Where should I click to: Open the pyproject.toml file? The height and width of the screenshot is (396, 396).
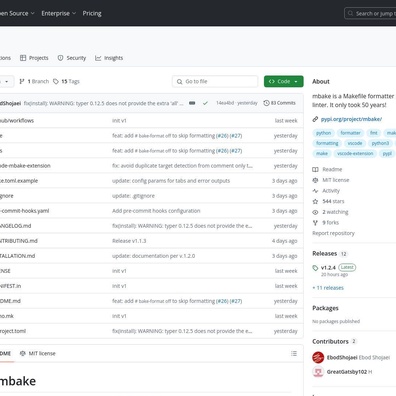tap(13, 331)
